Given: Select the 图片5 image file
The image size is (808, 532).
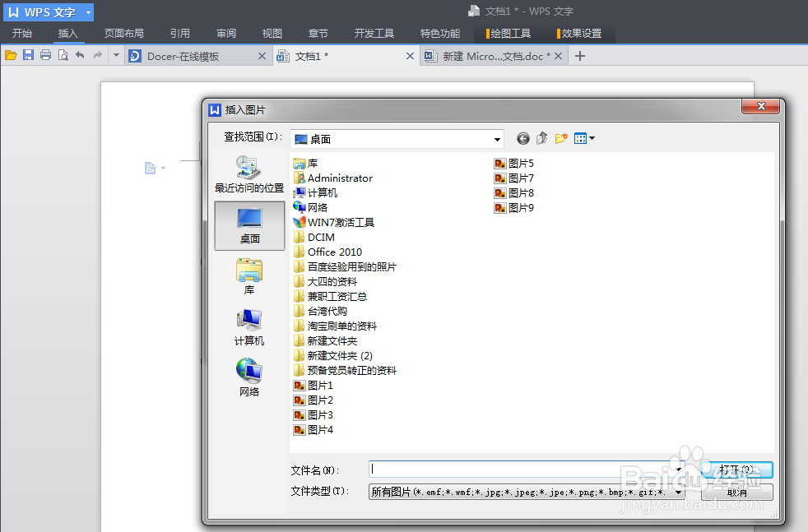Looking at the screenshot, I should 521,163.
